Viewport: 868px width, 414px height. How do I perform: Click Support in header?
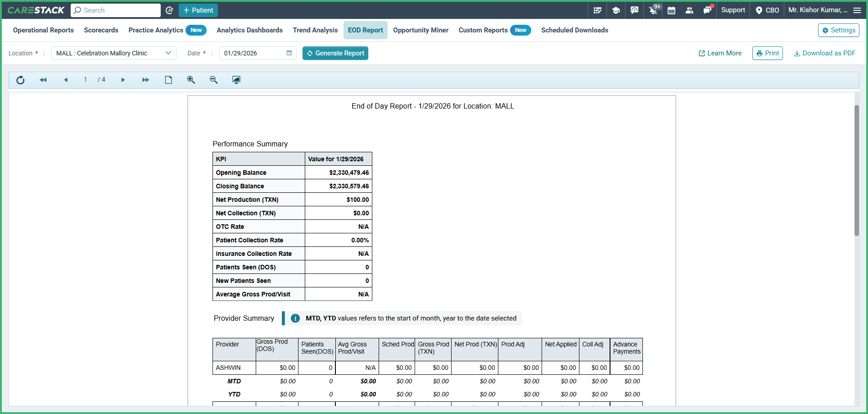click(733, 10)
